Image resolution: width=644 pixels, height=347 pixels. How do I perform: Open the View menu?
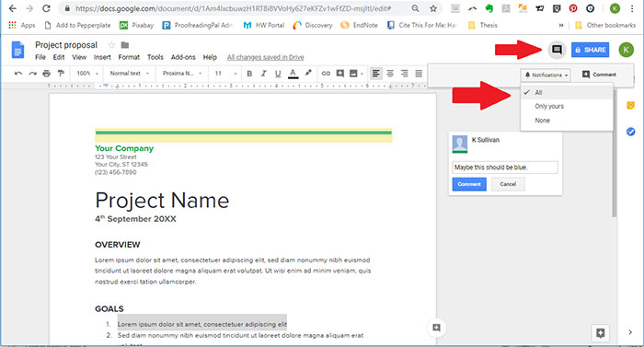pyautogui.click(x=79, y=57)
